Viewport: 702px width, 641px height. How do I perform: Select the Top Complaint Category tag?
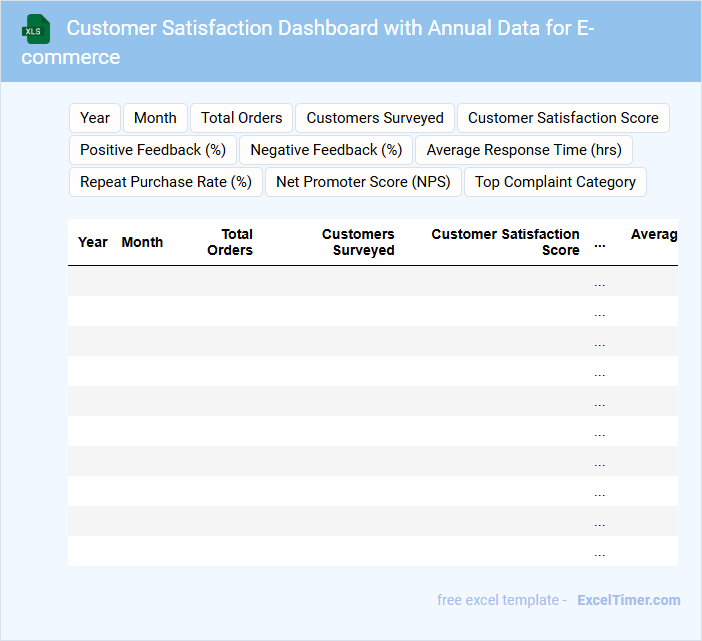click(555, 182)
